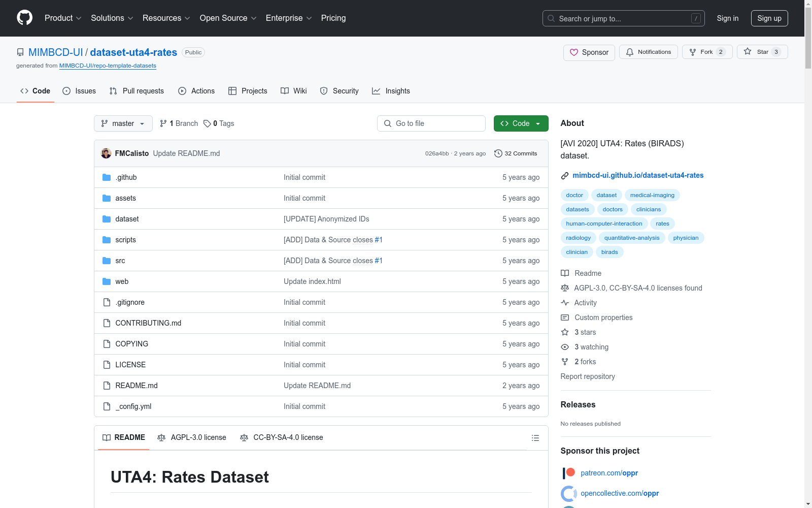The height and width of the screenshot is (508, 812).
Task: Expand the Enterprise menu
Action: 289,18
